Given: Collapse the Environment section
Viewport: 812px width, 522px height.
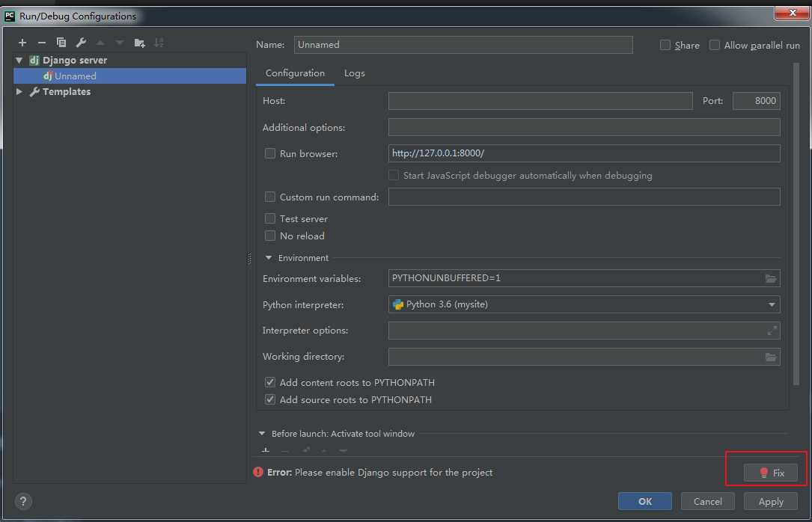Looking at the screenshot, I should (268, 258).
